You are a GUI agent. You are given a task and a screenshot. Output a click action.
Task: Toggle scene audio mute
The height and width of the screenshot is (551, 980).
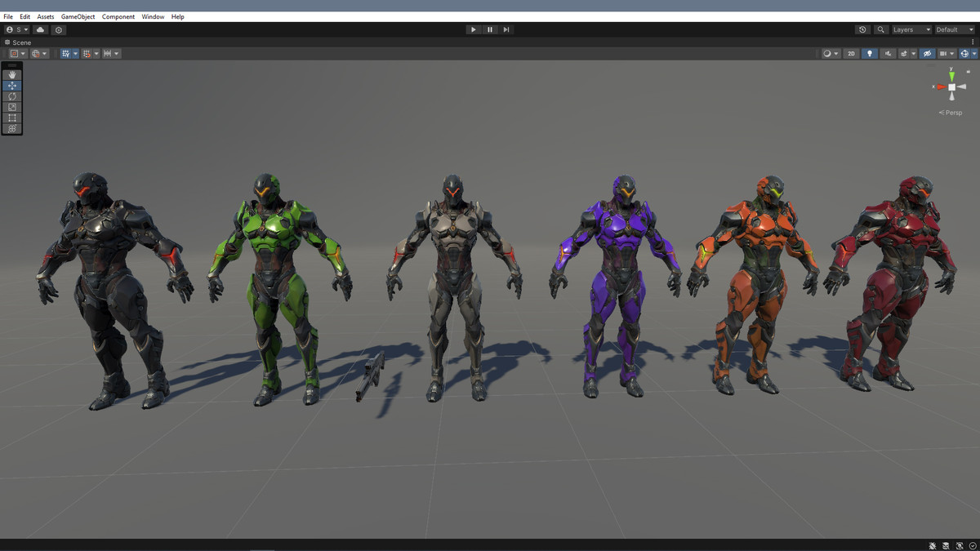coord(889,53)
